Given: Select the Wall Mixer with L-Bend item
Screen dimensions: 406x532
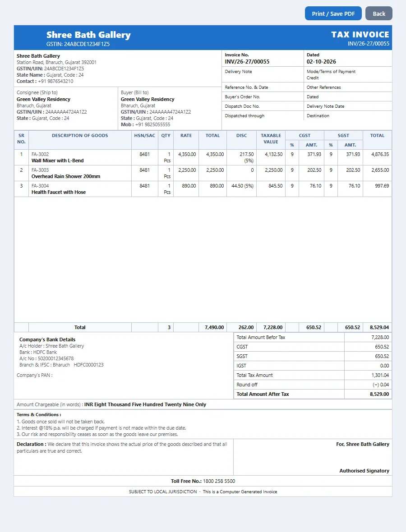Looking at the screenshot, I should pos(57,161).
